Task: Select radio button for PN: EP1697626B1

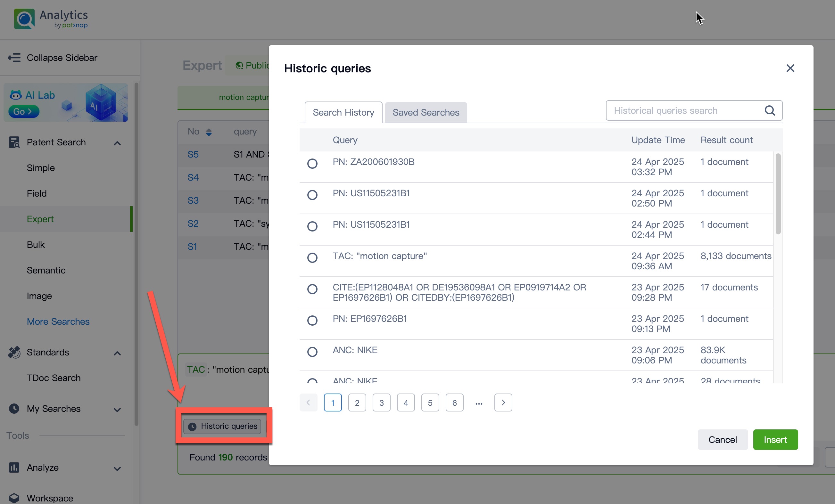Action: point(312,321)
